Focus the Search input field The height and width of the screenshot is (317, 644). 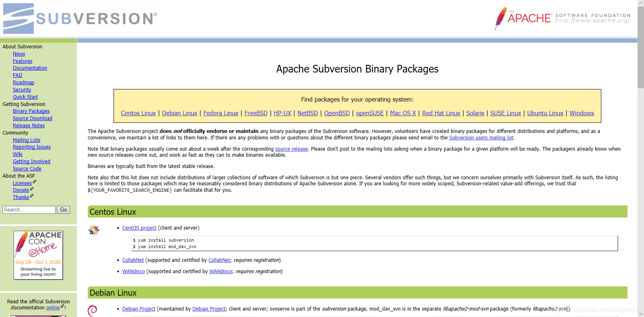29,210
